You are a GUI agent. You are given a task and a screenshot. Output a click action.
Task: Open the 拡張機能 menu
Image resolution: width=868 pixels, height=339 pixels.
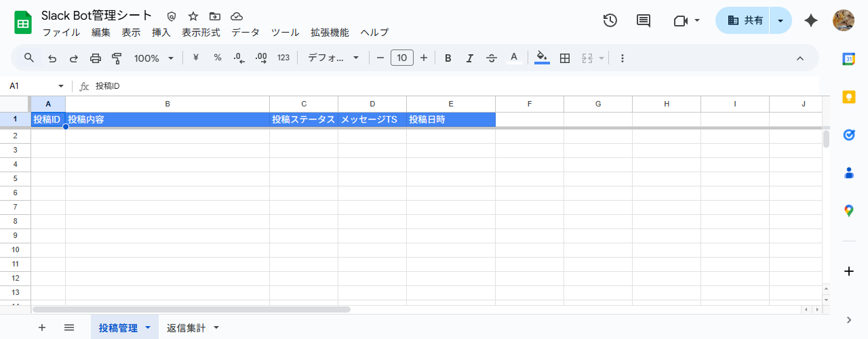(x=330, y=33)
